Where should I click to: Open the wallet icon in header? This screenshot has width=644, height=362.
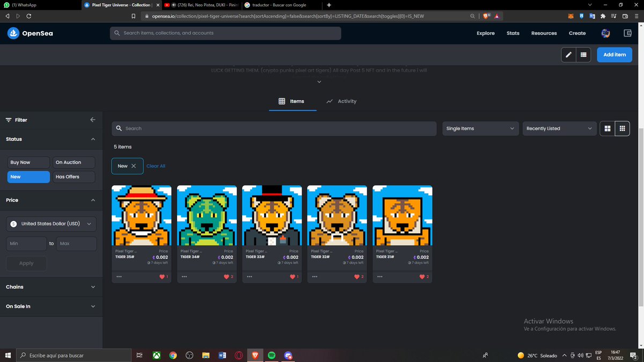[x=627, y=33]
